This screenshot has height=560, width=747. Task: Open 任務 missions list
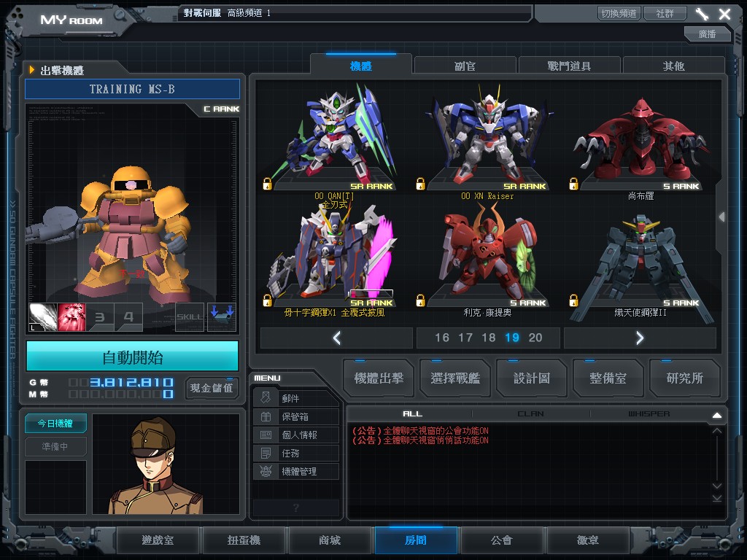point(296,453)
